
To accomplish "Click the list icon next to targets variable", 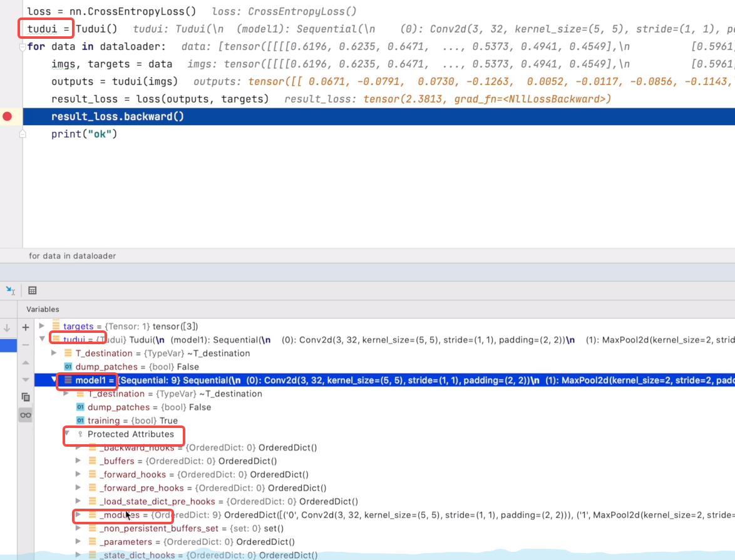I will coord(56,325).
